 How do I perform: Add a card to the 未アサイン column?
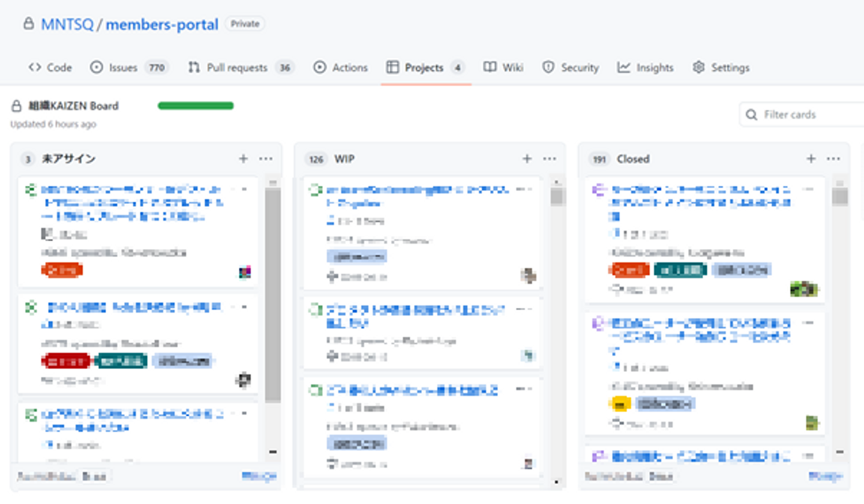click(x=243, y=158)
